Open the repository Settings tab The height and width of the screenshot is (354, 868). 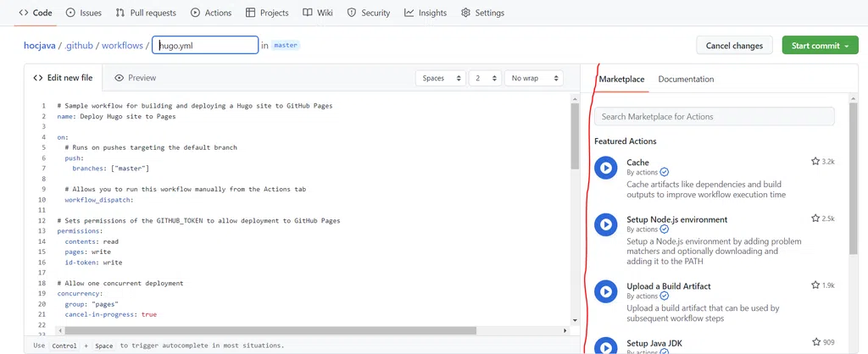[482, 13]
